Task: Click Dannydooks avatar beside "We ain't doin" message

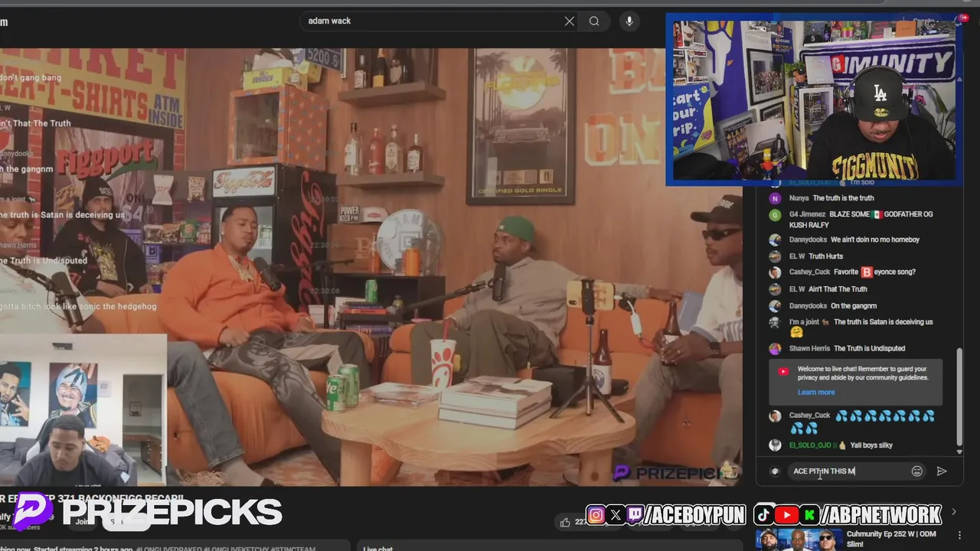Action: (x=775, y=240)
